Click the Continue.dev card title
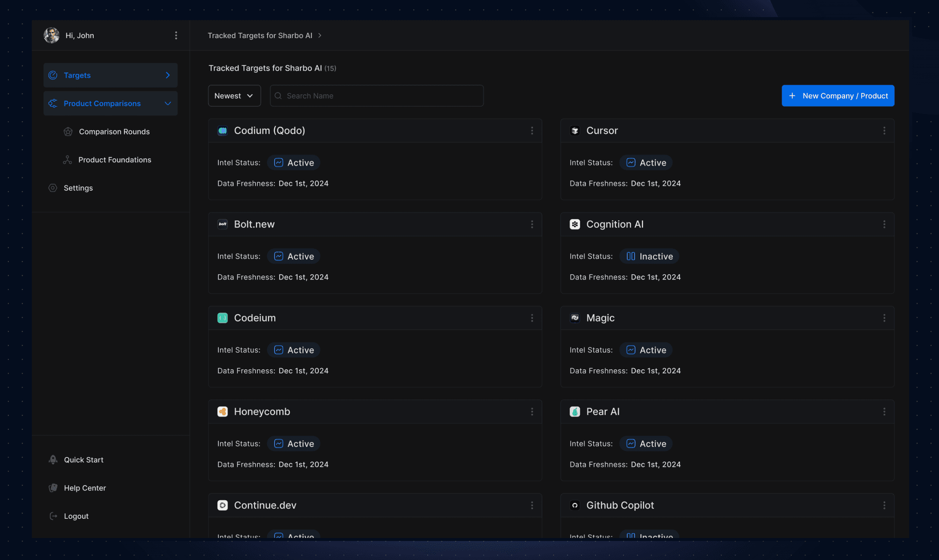The image size is (939, 560). (x=265, y=505)
